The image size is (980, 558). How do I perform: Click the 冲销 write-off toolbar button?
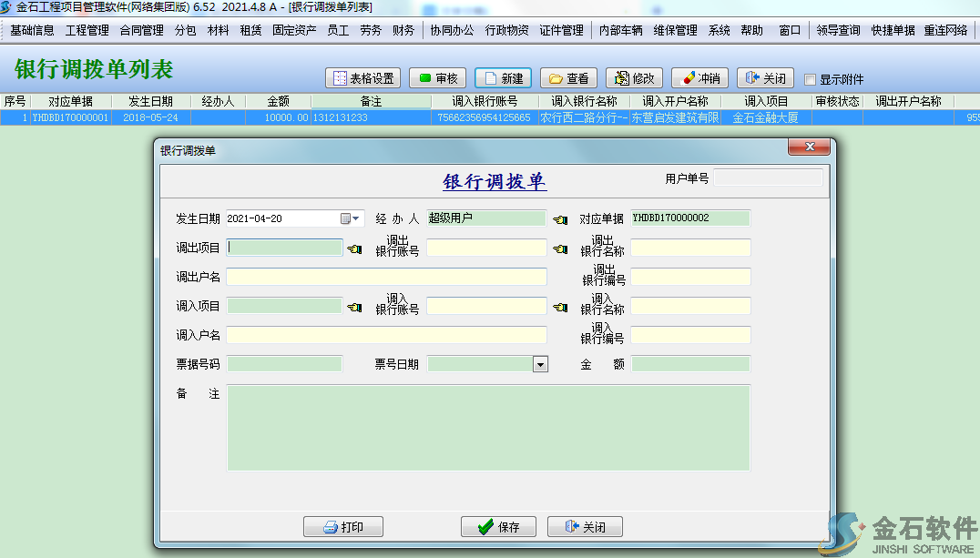coord(699,78)
